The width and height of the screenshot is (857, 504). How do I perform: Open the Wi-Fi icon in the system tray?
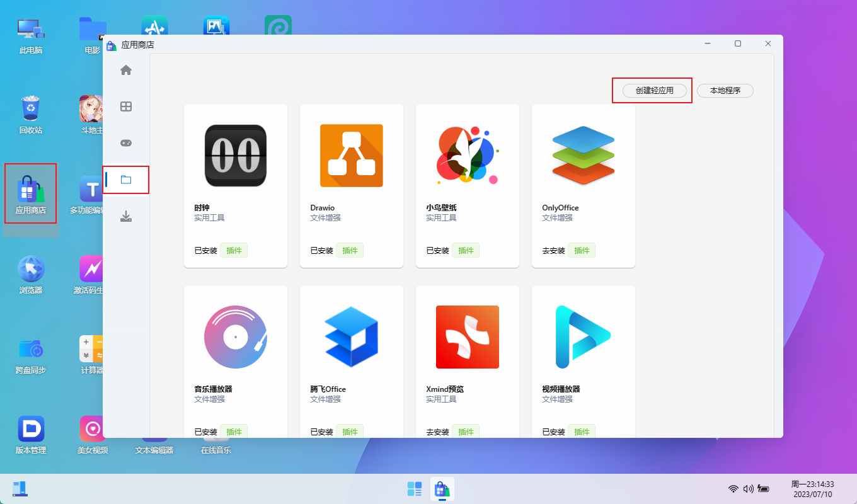[x=733, y=488]
